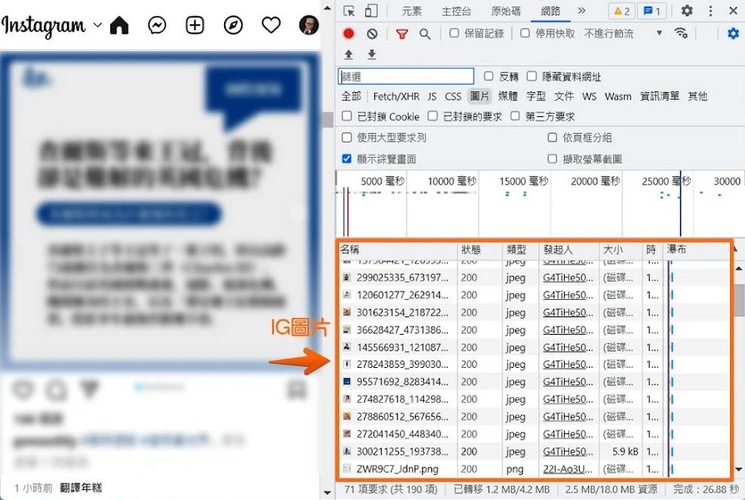Open the 不進行節流 throttling dropdown

623,33
